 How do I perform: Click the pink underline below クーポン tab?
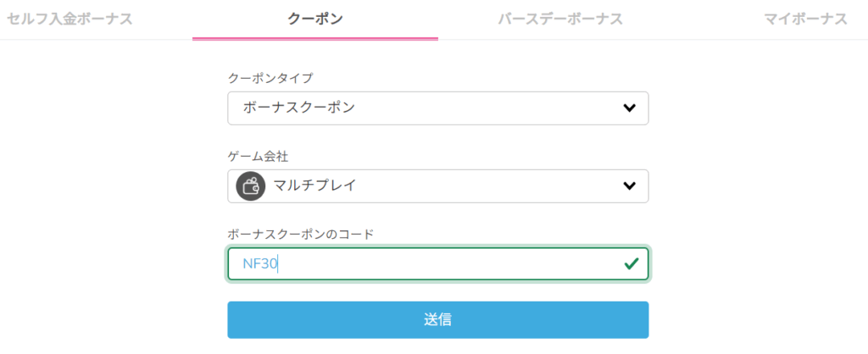[x=315, y=38]
